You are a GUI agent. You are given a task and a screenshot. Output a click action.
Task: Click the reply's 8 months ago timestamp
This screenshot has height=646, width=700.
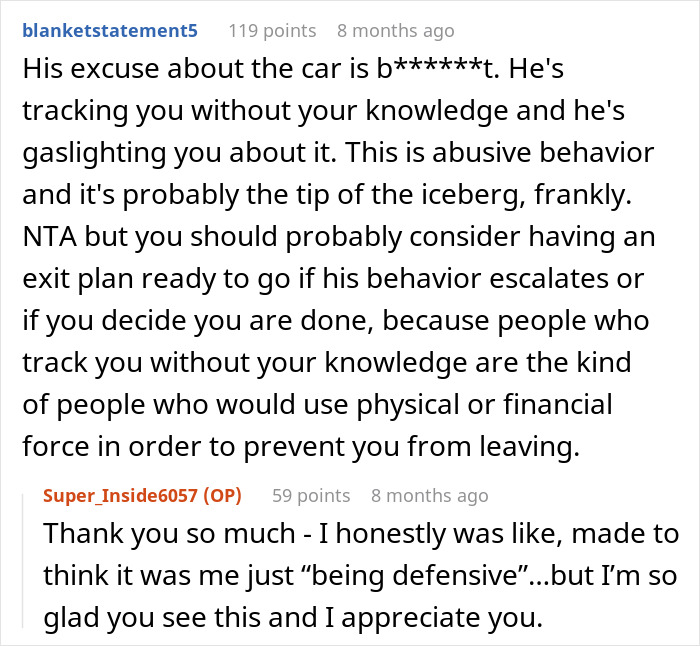click(x=429, y=495)
